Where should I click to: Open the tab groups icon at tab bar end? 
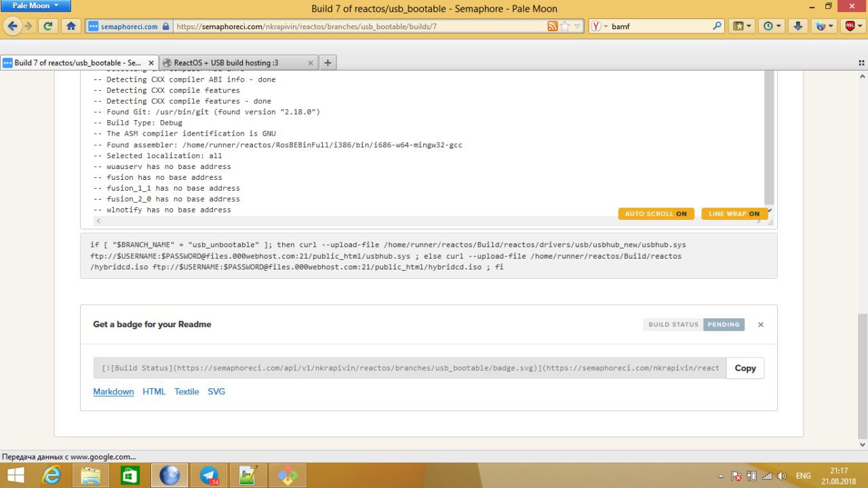click(x=861, y=62)
